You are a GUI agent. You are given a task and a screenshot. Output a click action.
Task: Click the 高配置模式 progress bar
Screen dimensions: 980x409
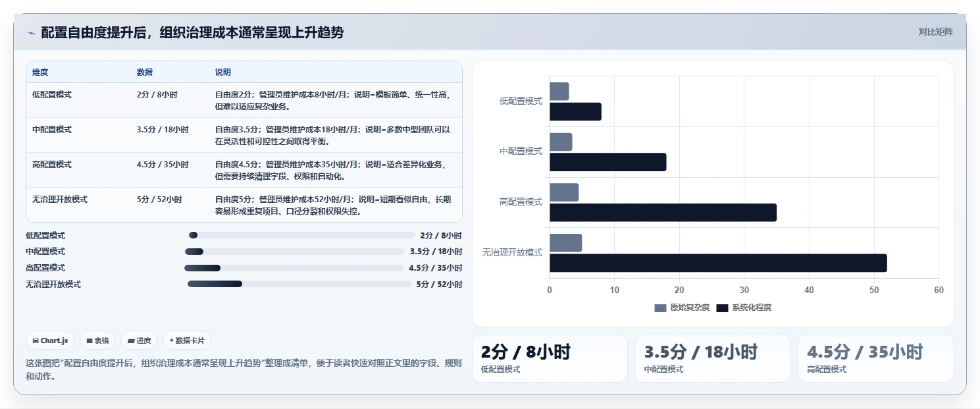pyautogui.click(x=294, y=268)
